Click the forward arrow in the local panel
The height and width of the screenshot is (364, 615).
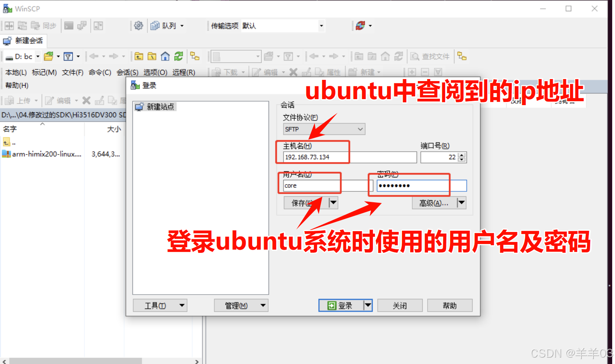[x=114, y=57]
